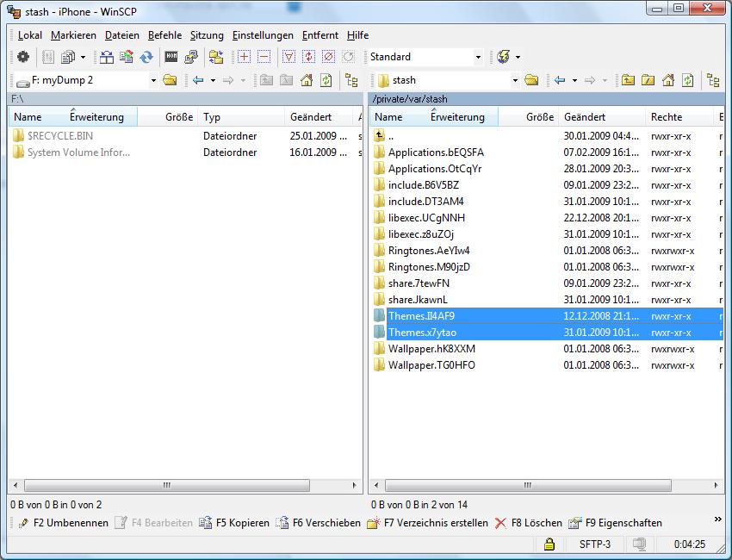Click the select files plus icon
This screenshot has height=560, width=732.
[244, 57]
